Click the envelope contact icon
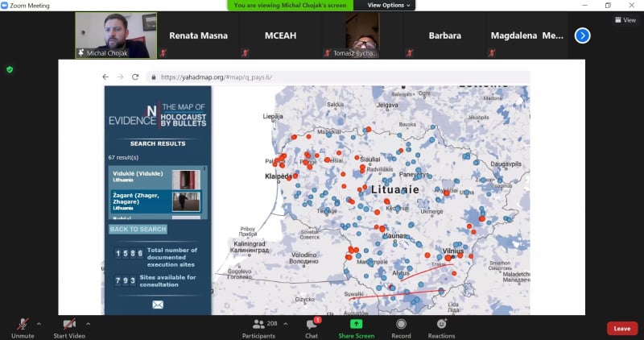This screenshot has width=644, height=340. [158, 305]
